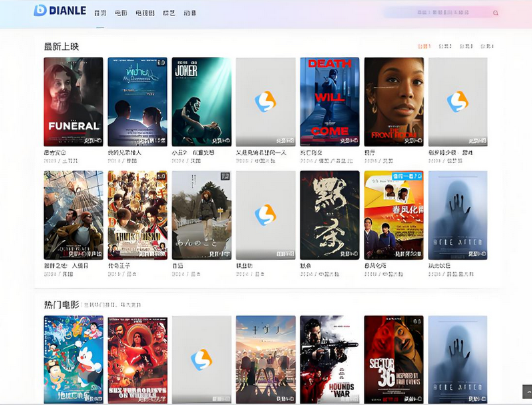
Task: Select the red highlighted filter tab in 最新上映
Action: point(424,47)
